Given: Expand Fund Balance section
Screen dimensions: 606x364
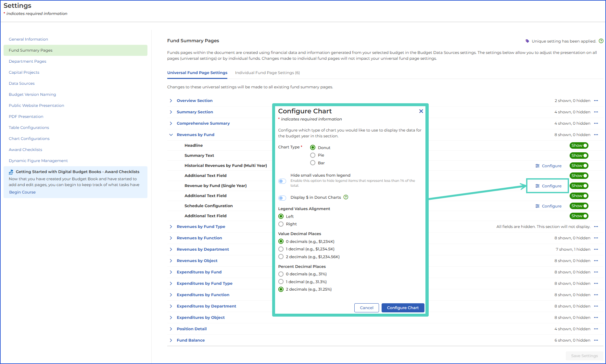Looking at the screenshot, I should click(171, 340).
